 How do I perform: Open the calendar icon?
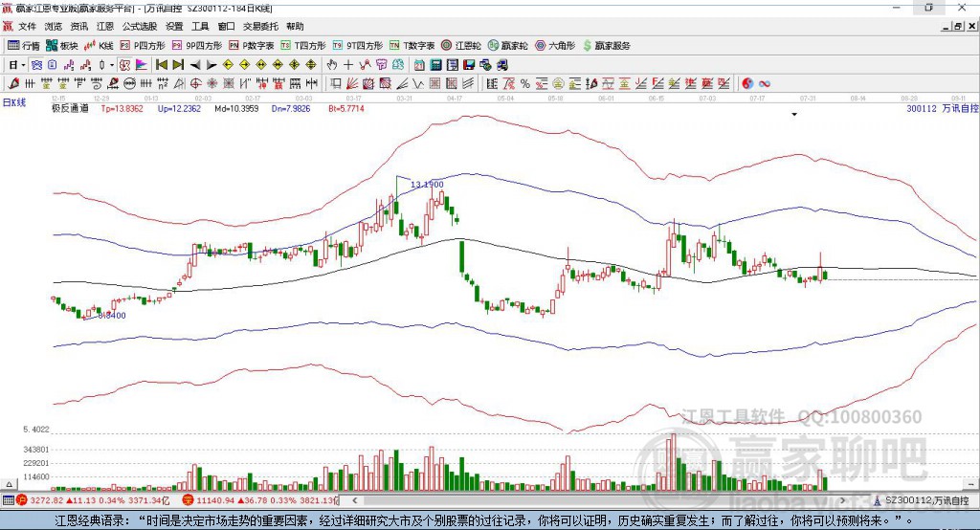(x=419, y=65)
